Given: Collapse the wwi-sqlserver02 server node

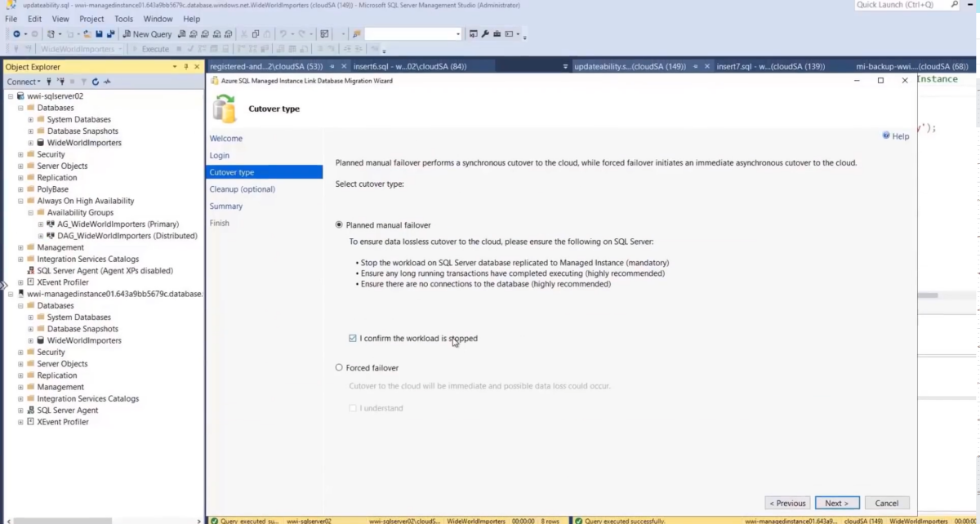Looking at the screenshot, I should pos(11,96).
